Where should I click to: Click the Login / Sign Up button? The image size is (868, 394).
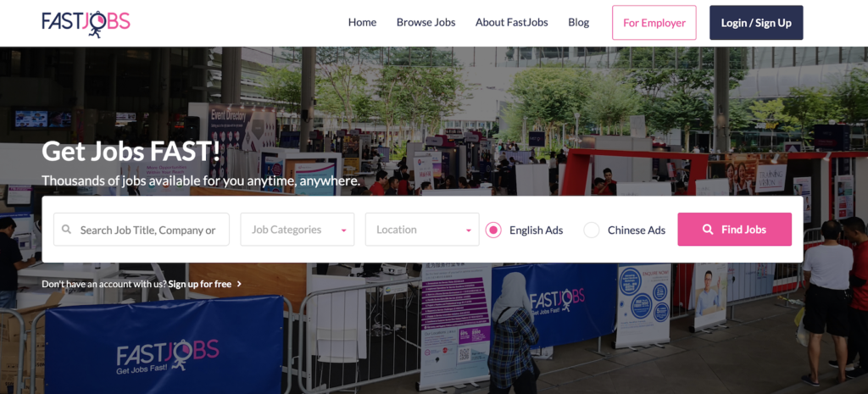(756, 23)
